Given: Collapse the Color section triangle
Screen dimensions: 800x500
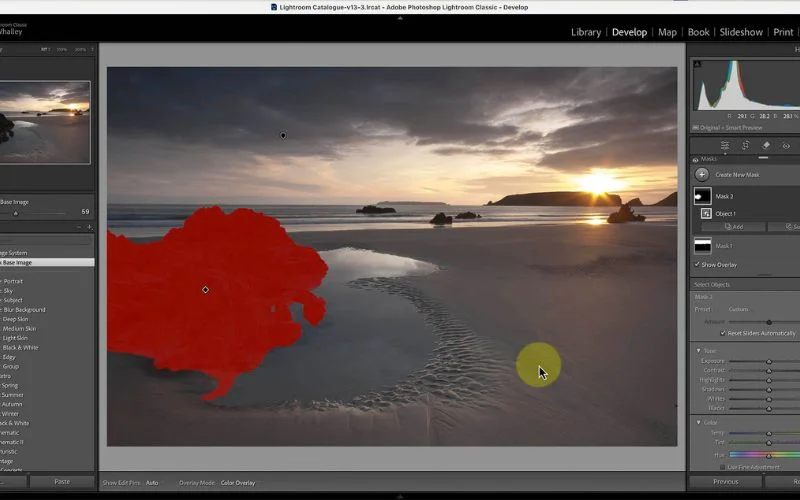Looking at the screenshot, I should 699,422.
